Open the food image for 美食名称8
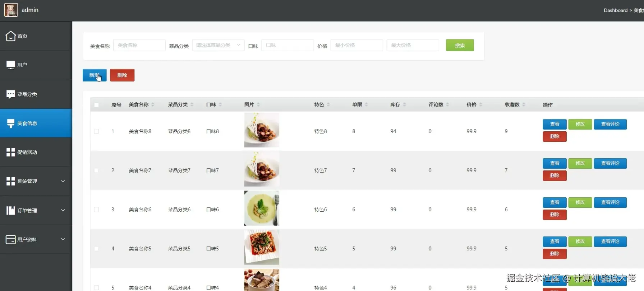Screen dimensions: 644x291 (262, 130)
